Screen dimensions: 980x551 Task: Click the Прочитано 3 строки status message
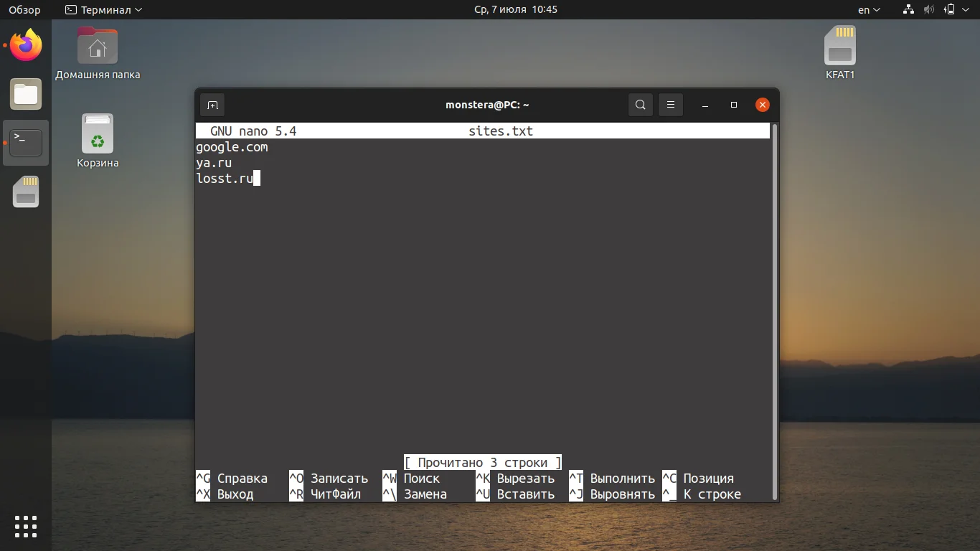click(483, 463)
